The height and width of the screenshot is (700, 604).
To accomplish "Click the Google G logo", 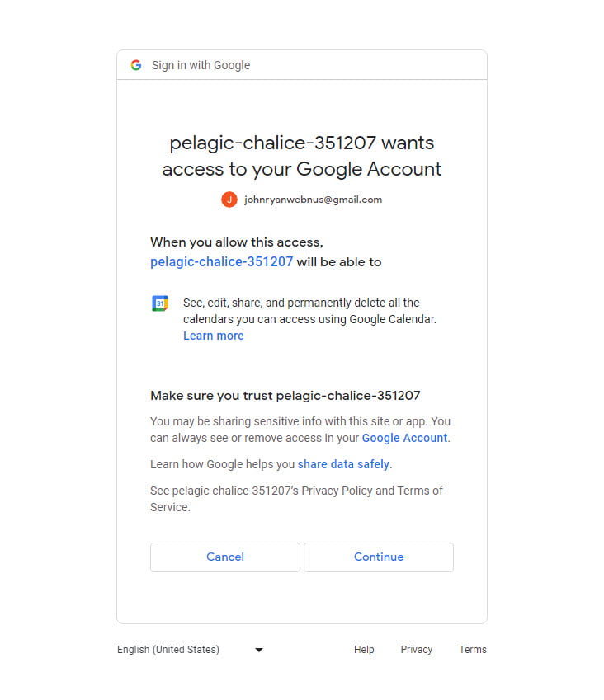I will pos(136,65).
